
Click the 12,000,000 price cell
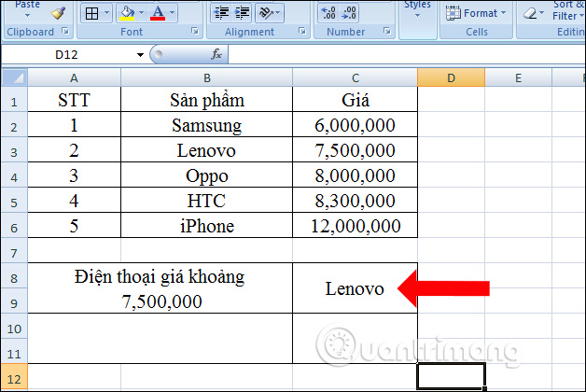[355, 226]
